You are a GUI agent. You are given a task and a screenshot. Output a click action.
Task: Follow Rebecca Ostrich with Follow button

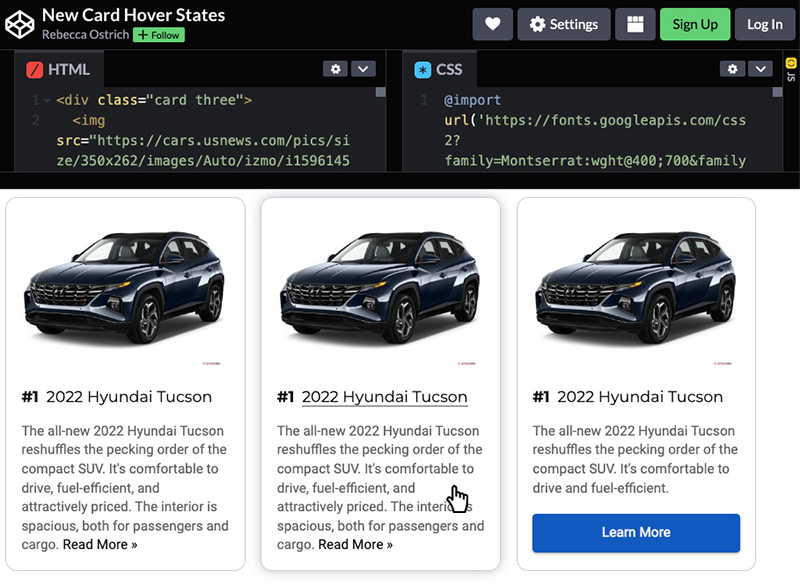[x=159, y=35]
